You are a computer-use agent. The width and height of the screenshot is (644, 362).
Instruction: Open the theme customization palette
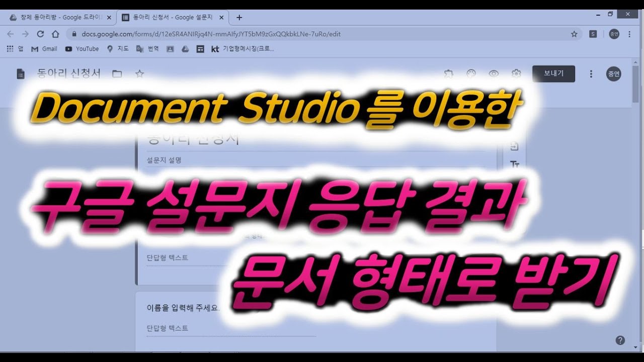point(471,74)
